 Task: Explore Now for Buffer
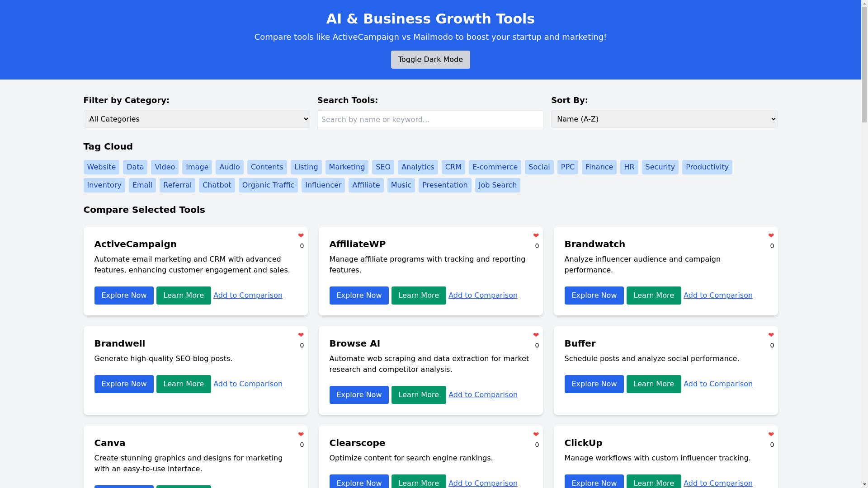[x=594, y=384]
